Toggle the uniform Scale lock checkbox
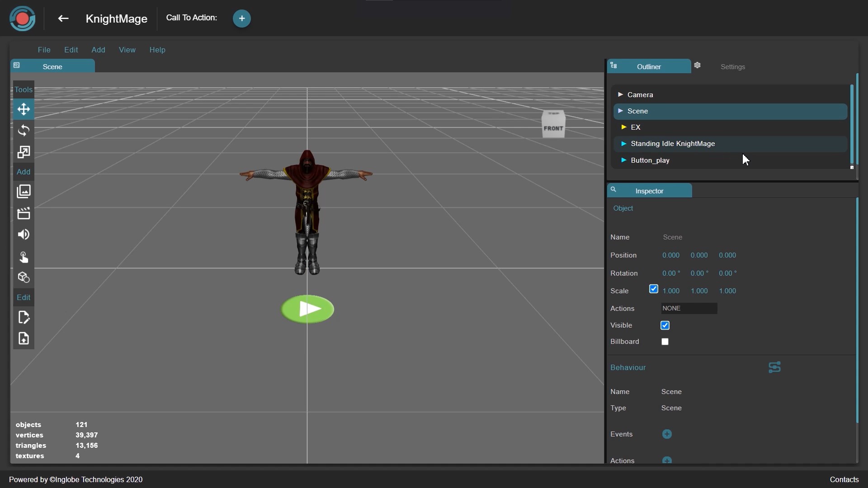 click(x=653, y=289)
